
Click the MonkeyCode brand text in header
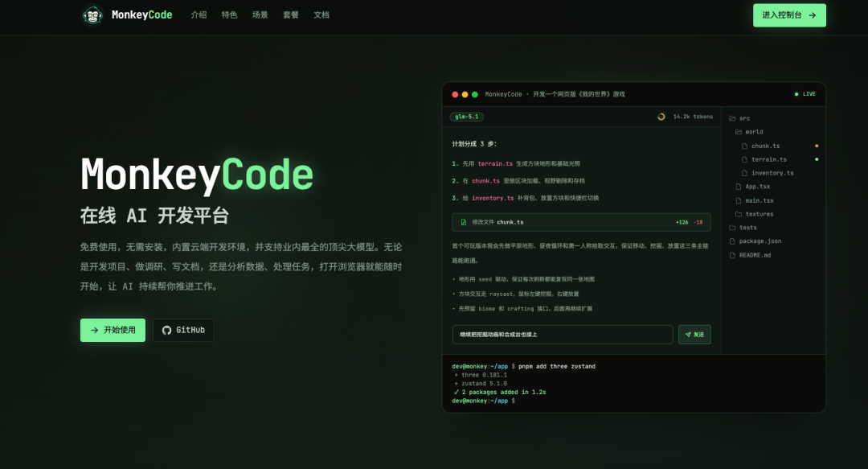point(141,15)
